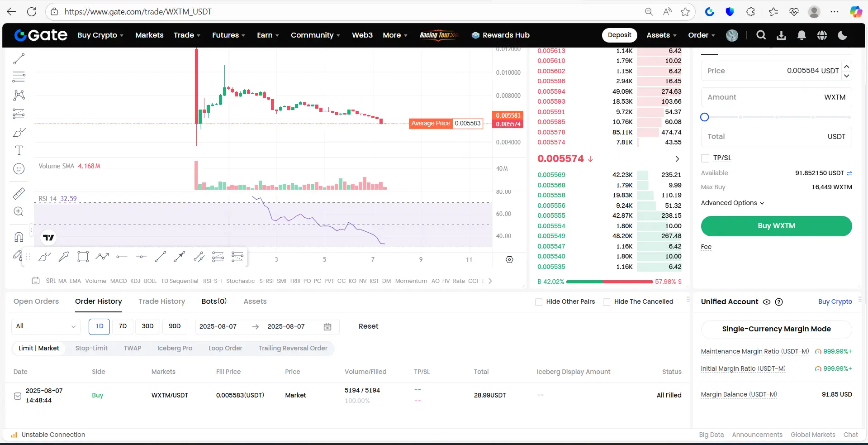The height and width of the screenshot is (445, 868).
Task: Open Web3 in top navigation
Action: [x=362, y=35]
